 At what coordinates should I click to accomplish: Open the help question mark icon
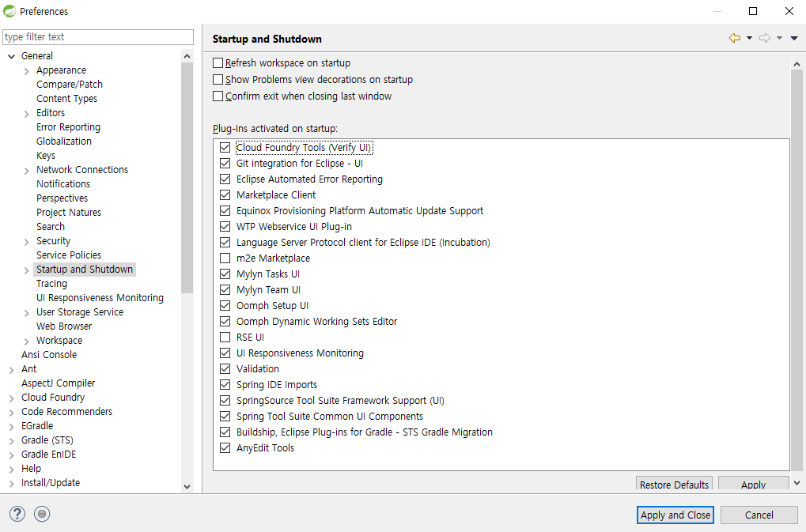pos(17,514)
